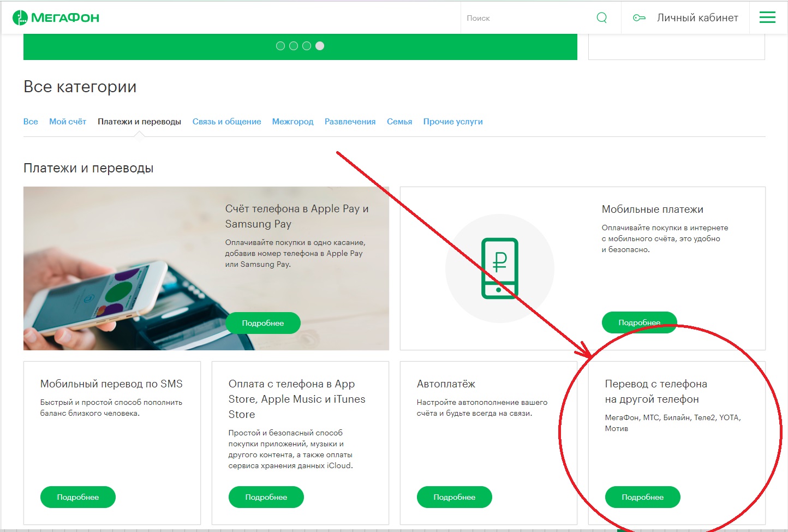The image size is (788, 532).
Task: Select the second carousel dot
Action: (x=294, y=46)
